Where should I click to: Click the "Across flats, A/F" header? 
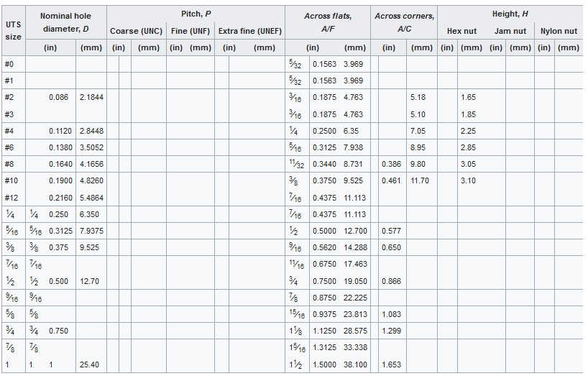(327, 22)
